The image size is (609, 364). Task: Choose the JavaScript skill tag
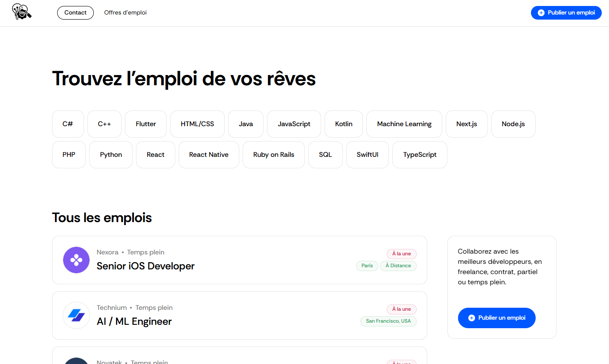point(294,124)
